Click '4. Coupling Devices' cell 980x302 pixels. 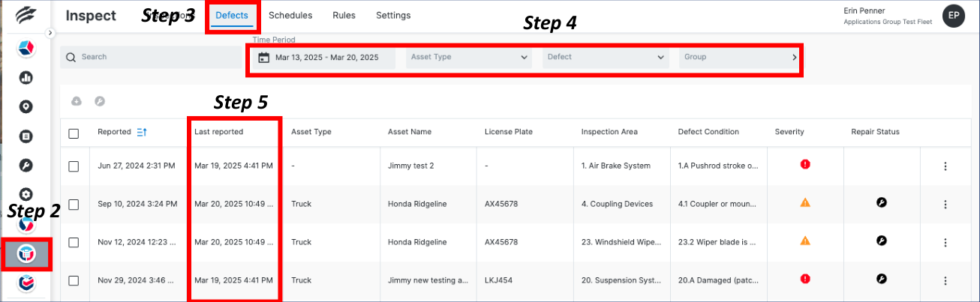pos(618,204)
